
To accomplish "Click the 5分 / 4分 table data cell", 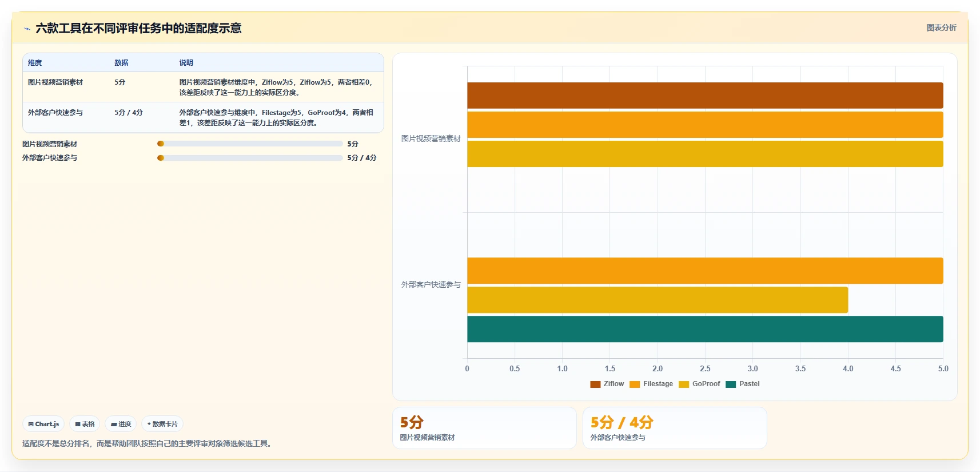I will (129, 113).
